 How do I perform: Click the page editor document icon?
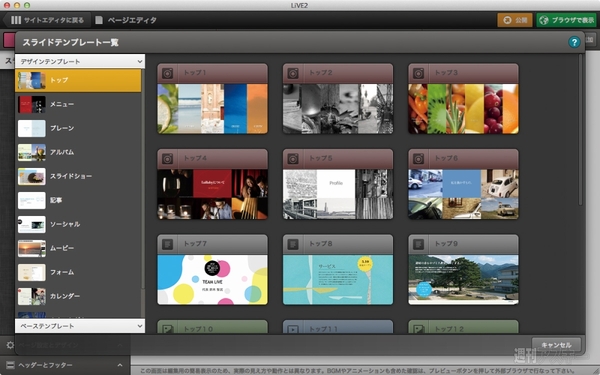[x=99, y=20]
